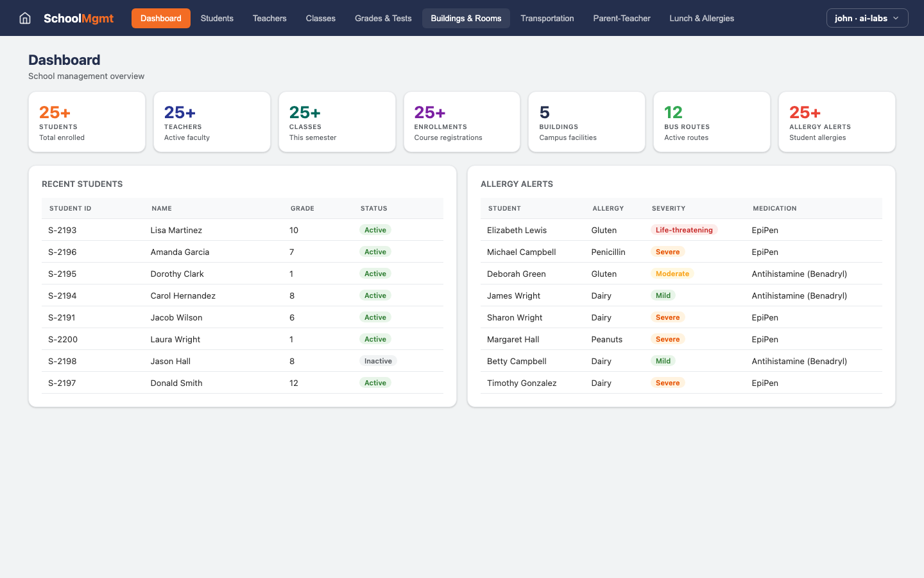Select the Buildings & Rooms tab
The image size is (924, 578).
pos(466,18)
